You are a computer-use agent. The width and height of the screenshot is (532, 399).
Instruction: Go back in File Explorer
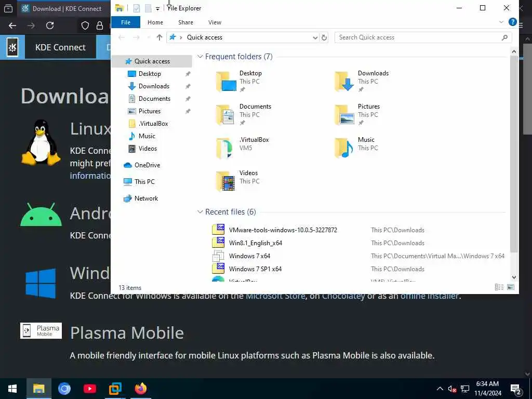click(122, 37)
